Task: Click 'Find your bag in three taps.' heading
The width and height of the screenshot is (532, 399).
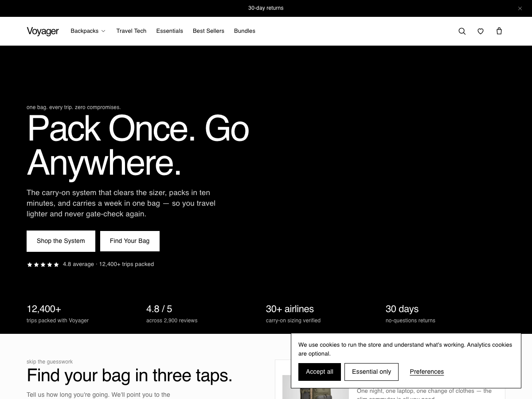Action: pyautogui.click(x=129, y=376)
